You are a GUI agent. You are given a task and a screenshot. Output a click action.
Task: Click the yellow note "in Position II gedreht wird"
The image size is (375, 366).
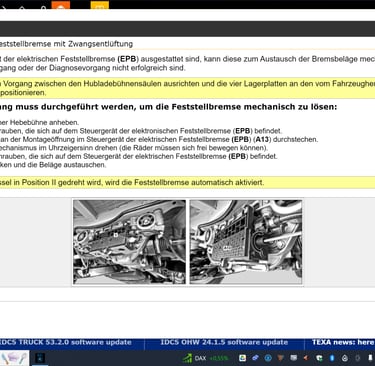coord(187,183)
